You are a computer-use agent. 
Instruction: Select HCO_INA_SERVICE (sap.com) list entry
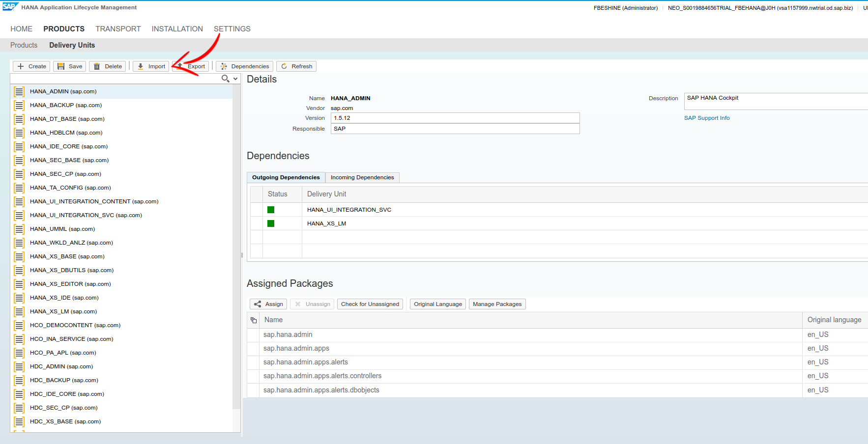pos(121,339)
